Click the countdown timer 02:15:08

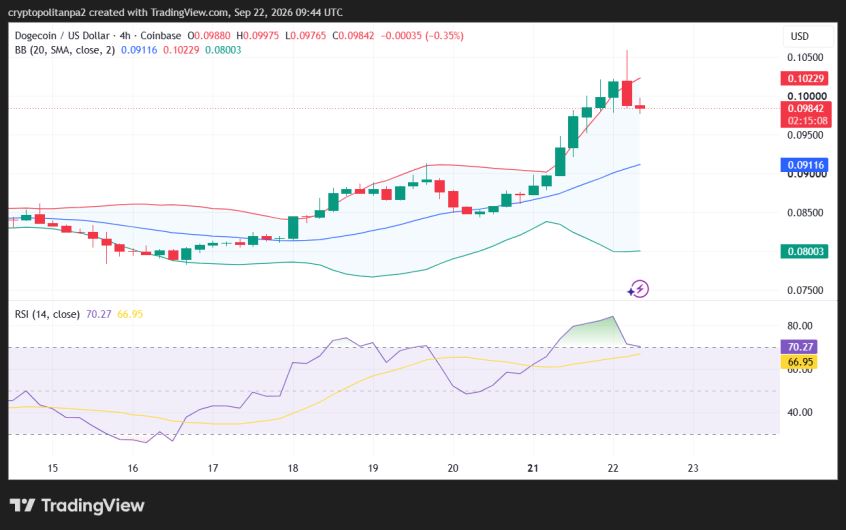pyautogui.click(x=806, y=121)
